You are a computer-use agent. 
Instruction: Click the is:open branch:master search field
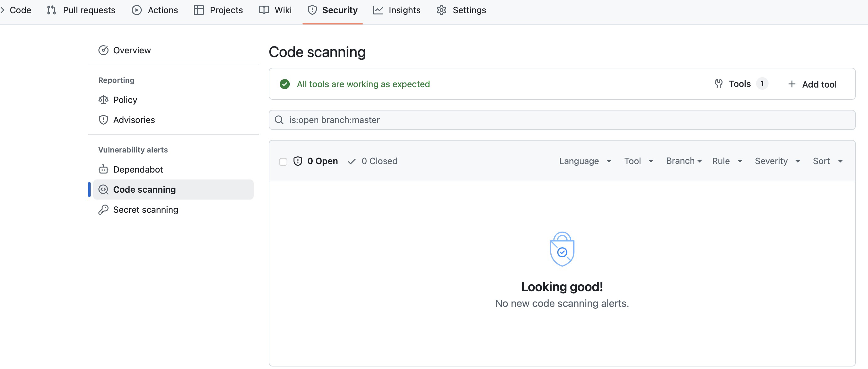562,120
